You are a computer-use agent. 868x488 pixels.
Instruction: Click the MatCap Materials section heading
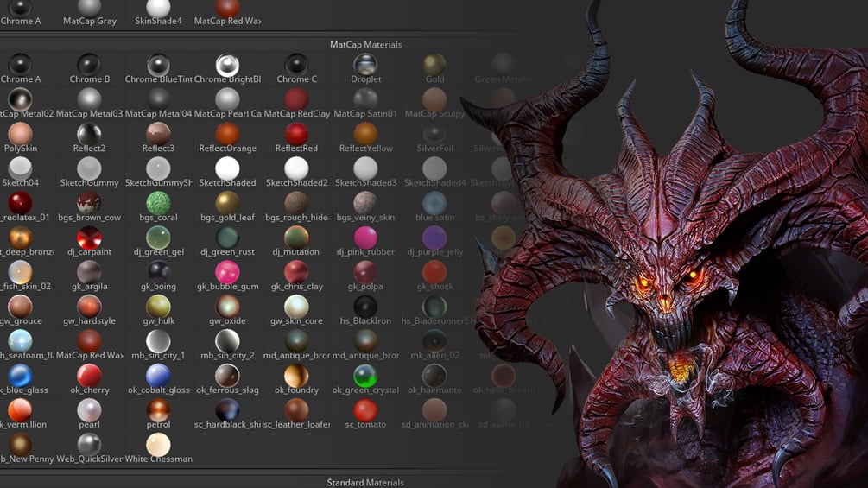point(366,45)
